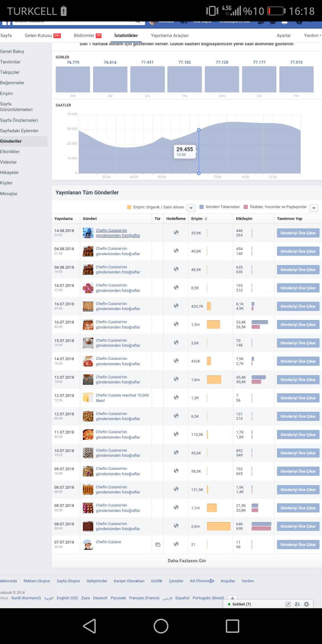Screen dimensions: 322x644
Task: Open Videolar in the sidebar
Action: click(x=8, y=162)
